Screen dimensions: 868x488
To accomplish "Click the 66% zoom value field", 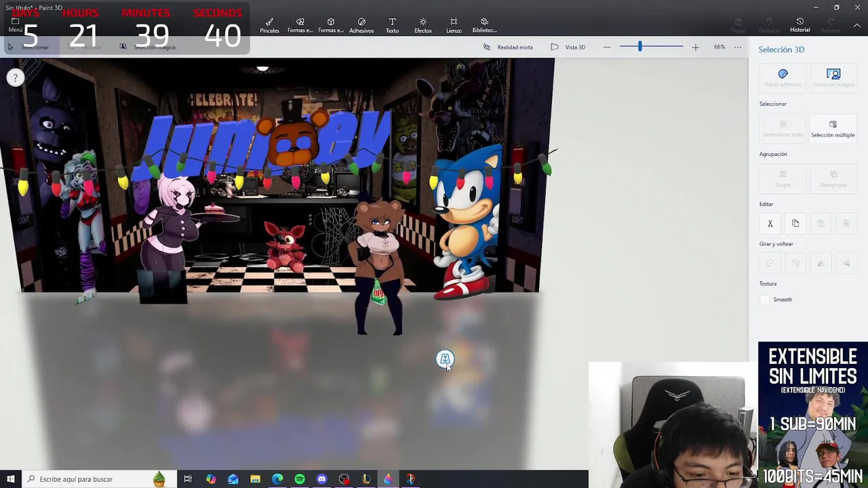I will click(x=719, y=47).
